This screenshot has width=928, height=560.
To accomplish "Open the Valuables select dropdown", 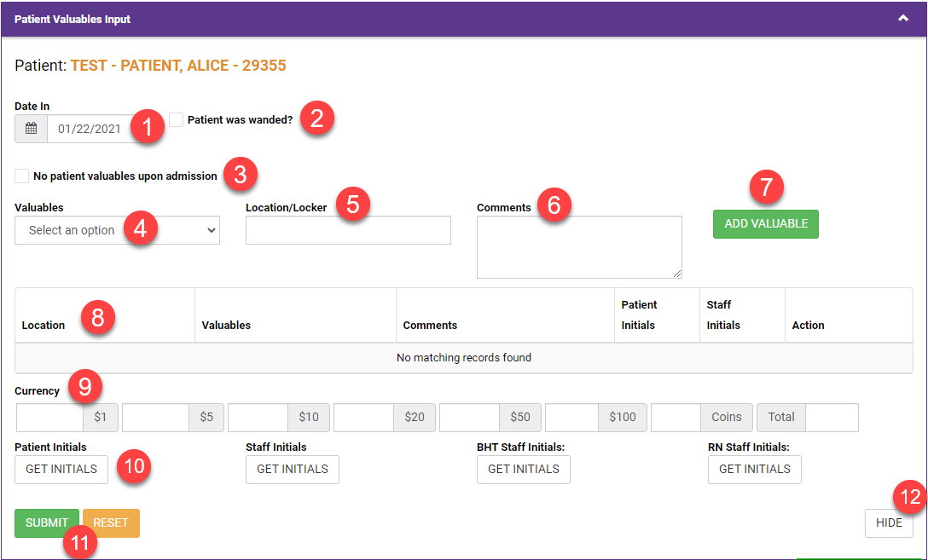I will (x=117, y=230).
